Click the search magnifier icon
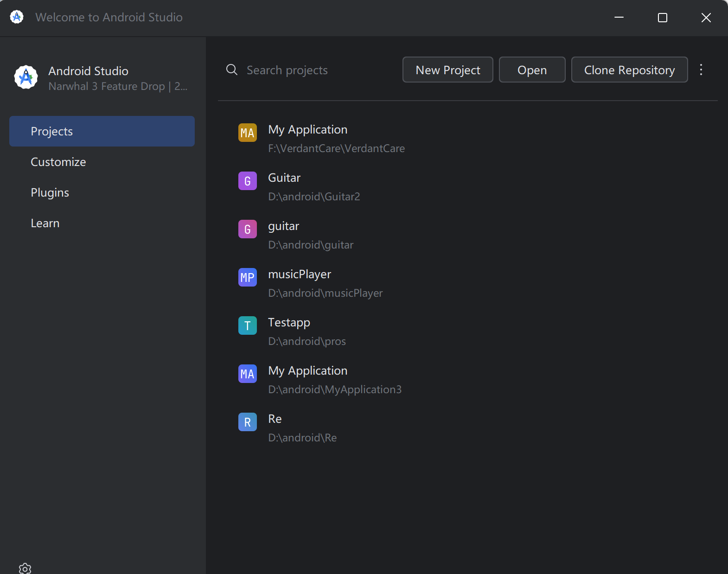Image resolution: width=728 pixels, height=574 pixels. pyautogui.click(x=232, y=70)
